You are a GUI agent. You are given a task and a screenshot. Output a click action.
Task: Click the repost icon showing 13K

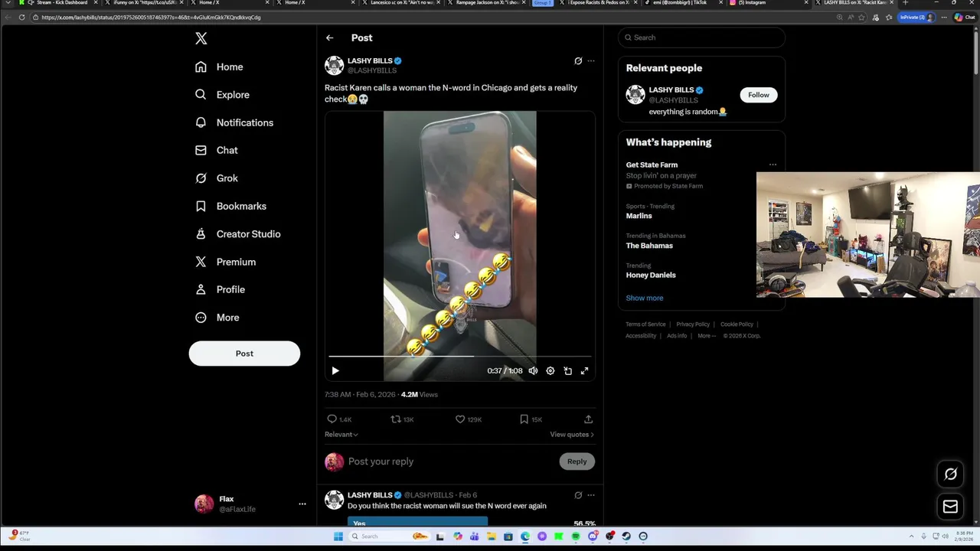(396, 419)
